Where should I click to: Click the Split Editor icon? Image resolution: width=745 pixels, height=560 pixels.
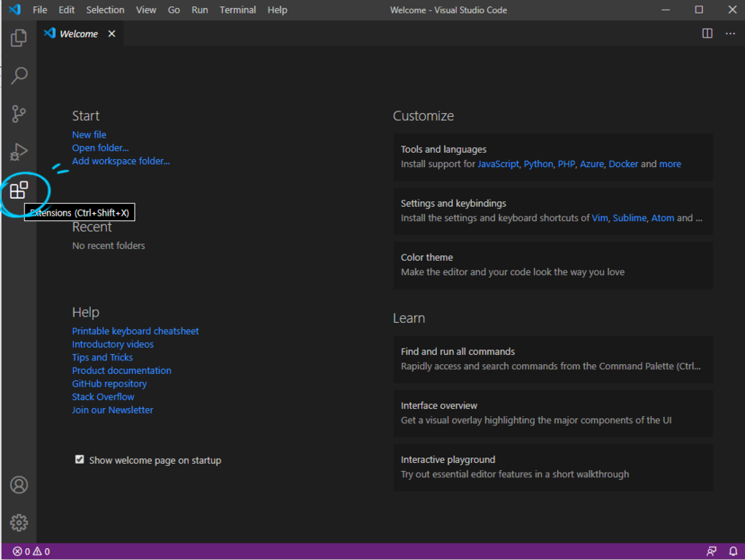pyautogui.click(x=707, y=33)
